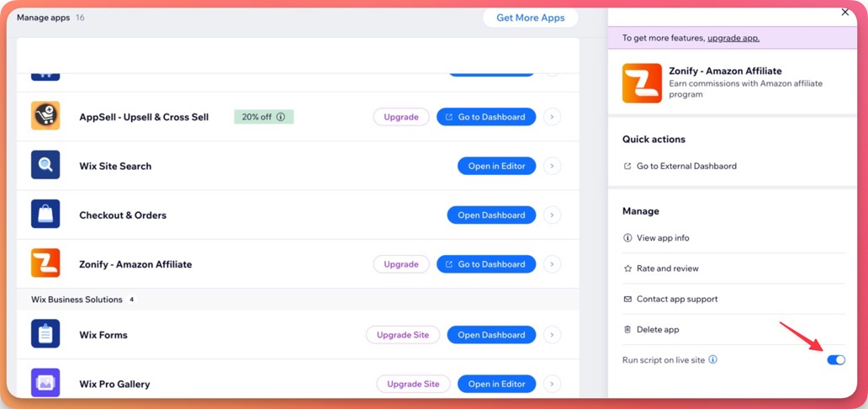Click the Wix Forms clipboard icon
This screenshot has width=868, height=409.
pos(45,334)
